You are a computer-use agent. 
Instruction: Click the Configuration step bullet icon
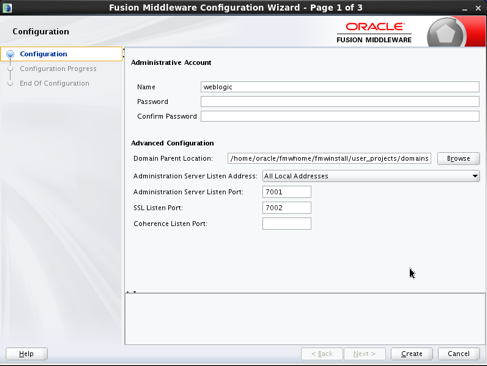click(10, 54)
